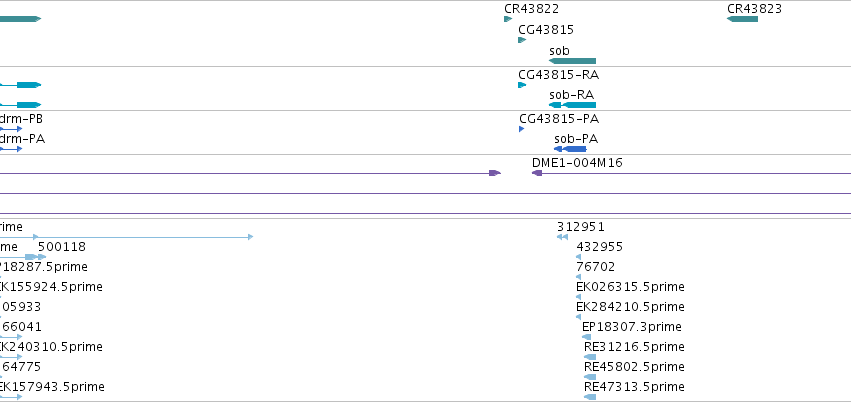Select the sob gene feature bar

click(x=573, y=61)
